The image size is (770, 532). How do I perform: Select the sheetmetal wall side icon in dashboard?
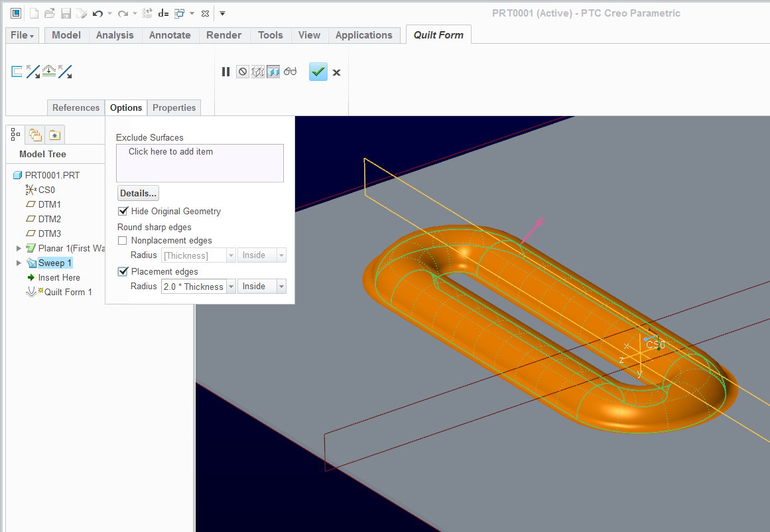pyautogui.click(x=17, y=72)
